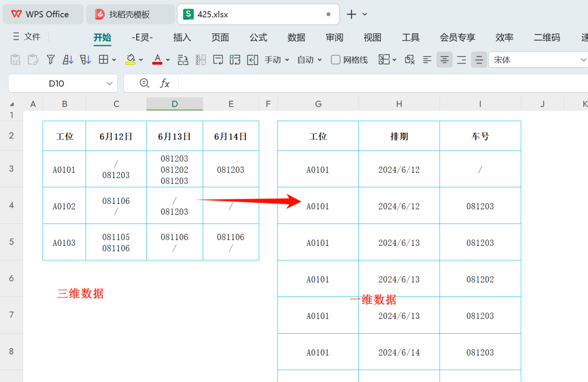Select column D header
The height and width of the screenshot is (382, 588).
[175, 104]
